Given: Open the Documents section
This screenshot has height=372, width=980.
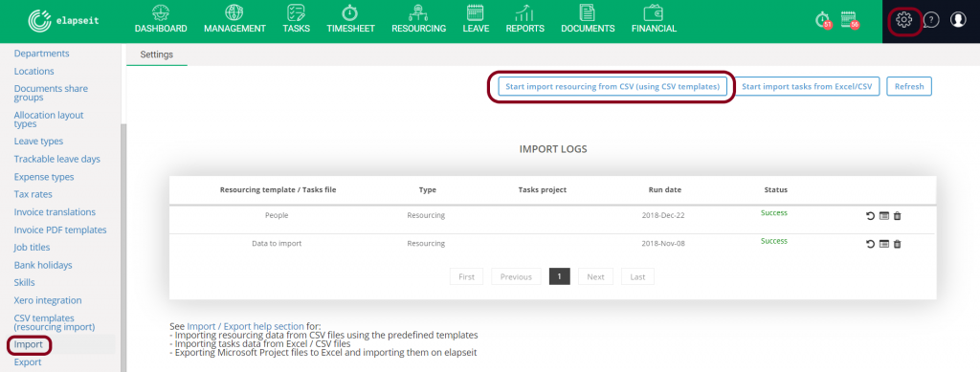Looking at the screenshot, I should click(588, 19).
